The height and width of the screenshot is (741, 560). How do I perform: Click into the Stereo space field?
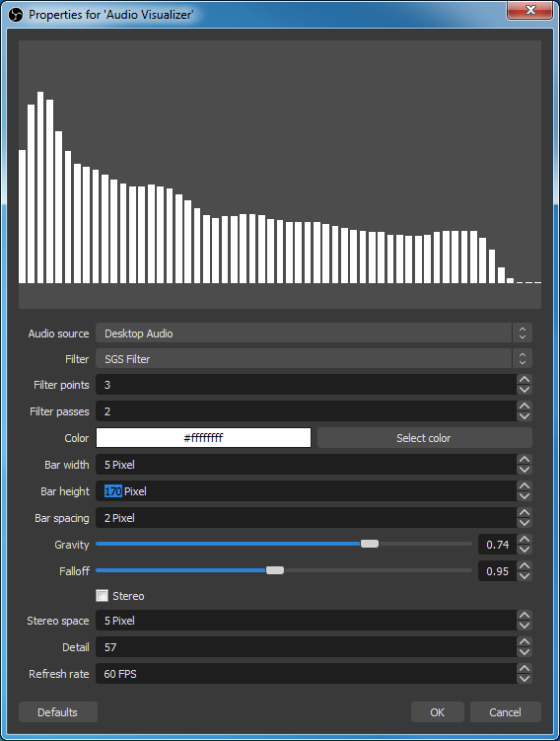(x=306, y=621)
